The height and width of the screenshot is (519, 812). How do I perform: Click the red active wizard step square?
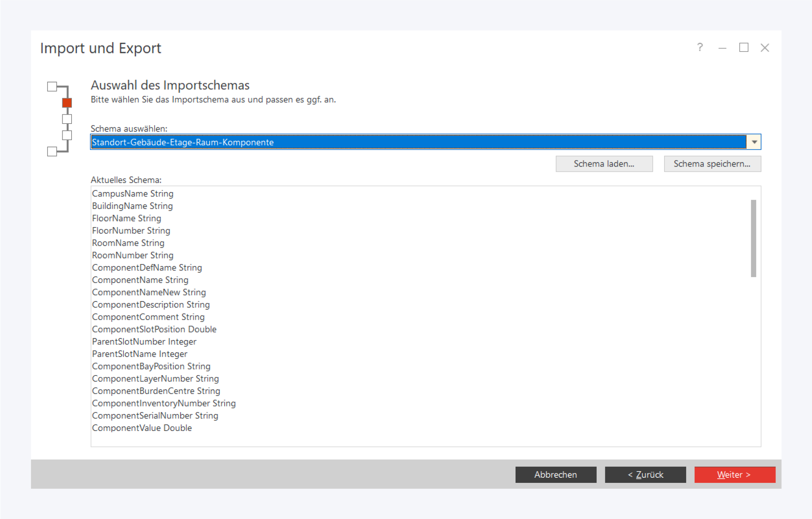point(67,103)
